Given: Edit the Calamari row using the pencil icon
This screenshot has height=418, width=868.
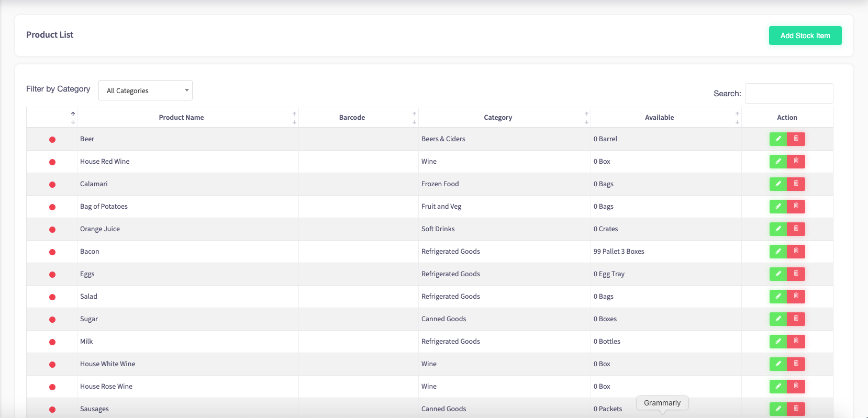Looking at the screenshot, I should pos(778,184).
